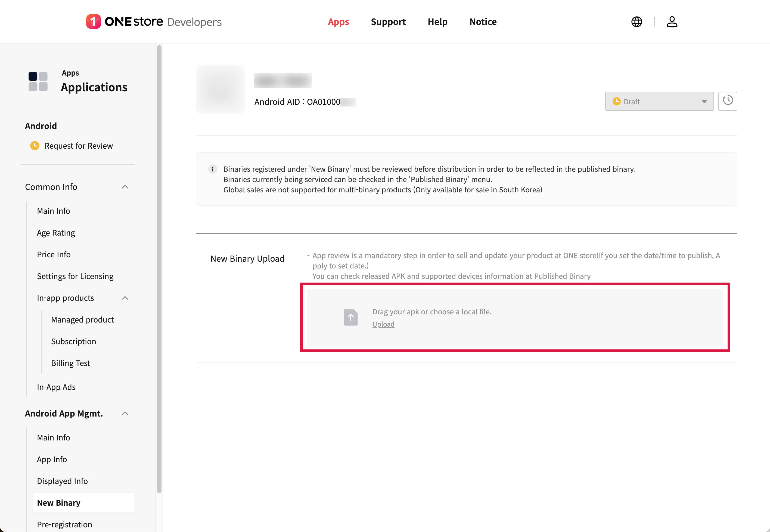Collapse the In-app products submenu

pyautogui.click(x=125, y=298)
